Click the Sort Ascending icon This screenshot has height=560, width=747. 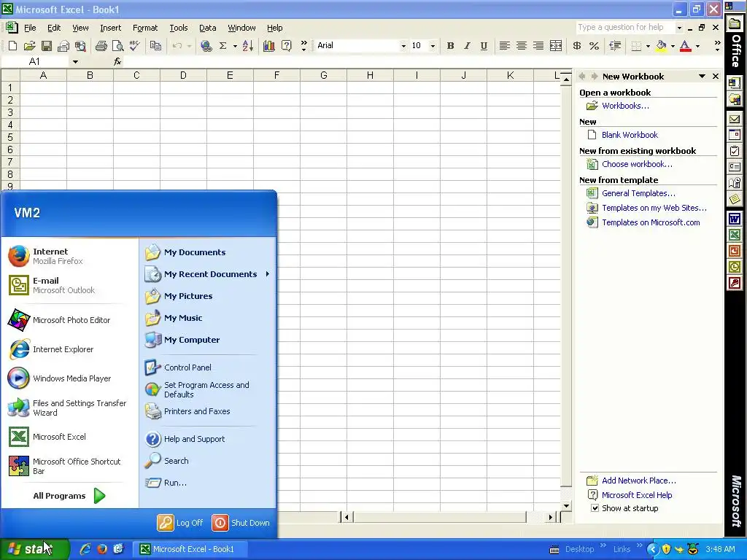coord(248,46)
